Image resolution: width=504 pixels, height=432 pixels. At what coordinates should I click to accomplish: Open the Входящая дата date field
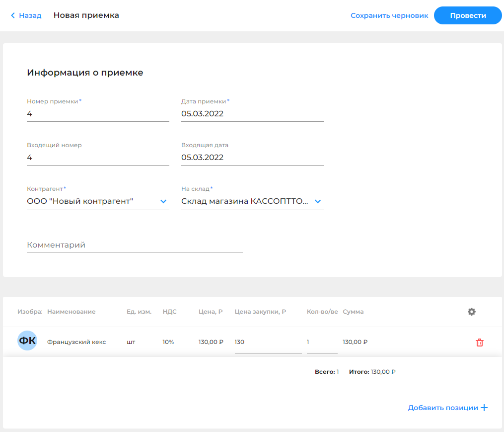pyautogui.click(x=252, y=158)
